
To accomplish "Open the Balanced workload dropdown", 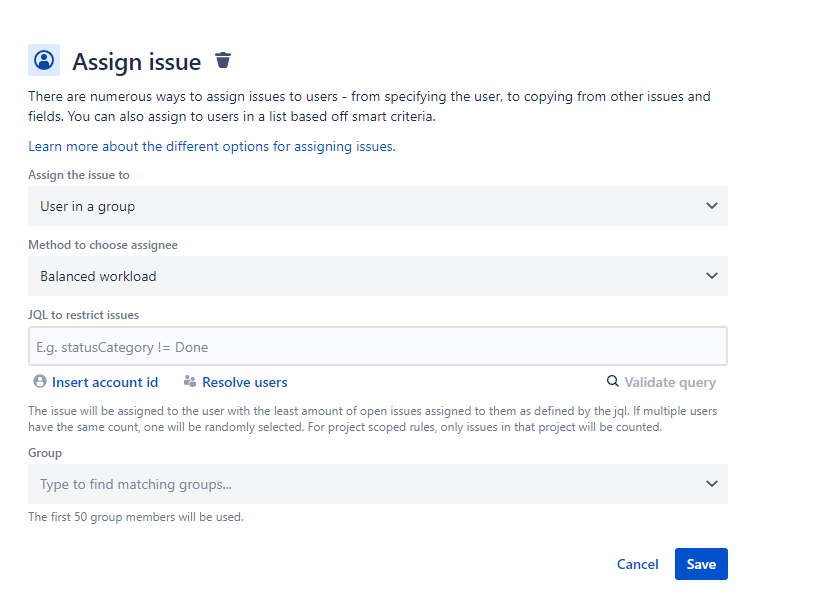I will point(377,275).
